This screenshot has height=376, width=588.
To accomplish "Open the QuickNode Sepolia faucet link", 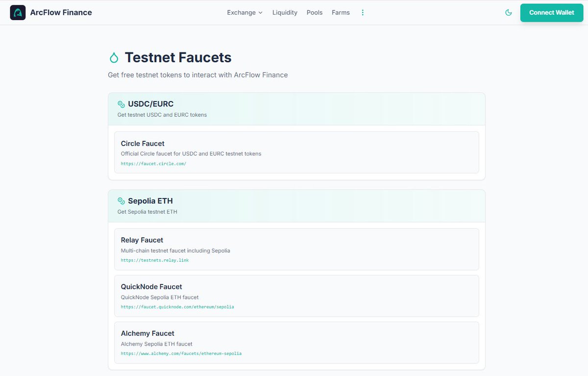I will 177,307.
